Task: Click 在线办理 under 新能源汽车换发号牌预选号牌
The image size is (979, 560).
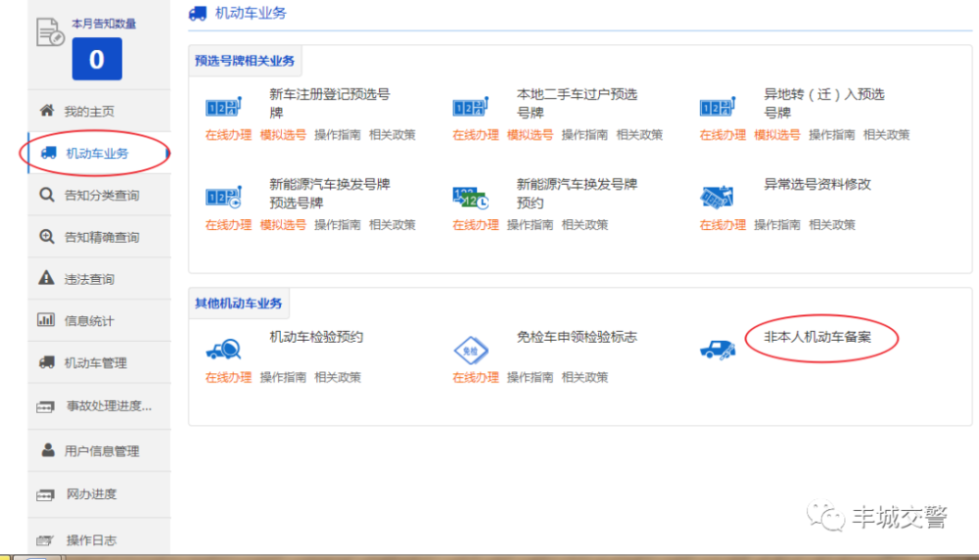Action: point(228,225)
